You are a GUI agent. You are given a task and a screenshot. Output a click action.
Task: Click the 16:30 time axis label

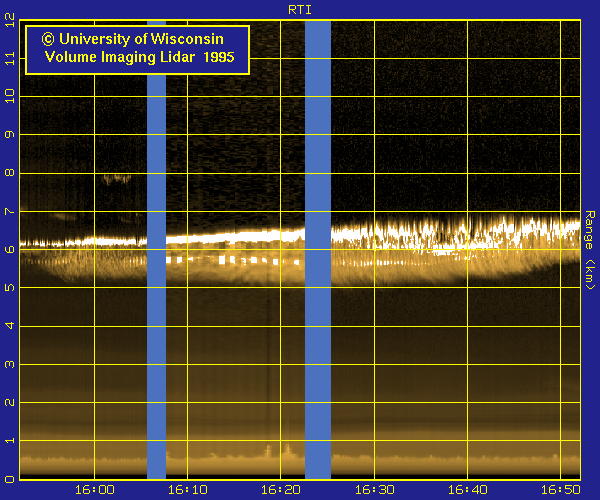(x=375, y=489)
